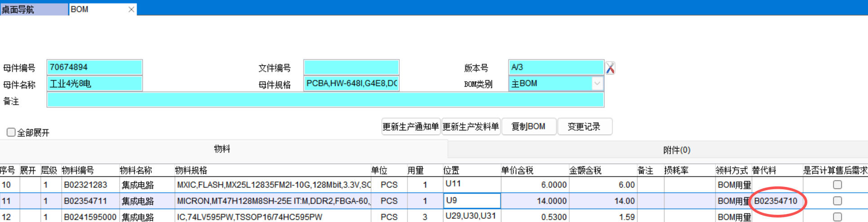Close the BOM tab

(x=131, y=9)
